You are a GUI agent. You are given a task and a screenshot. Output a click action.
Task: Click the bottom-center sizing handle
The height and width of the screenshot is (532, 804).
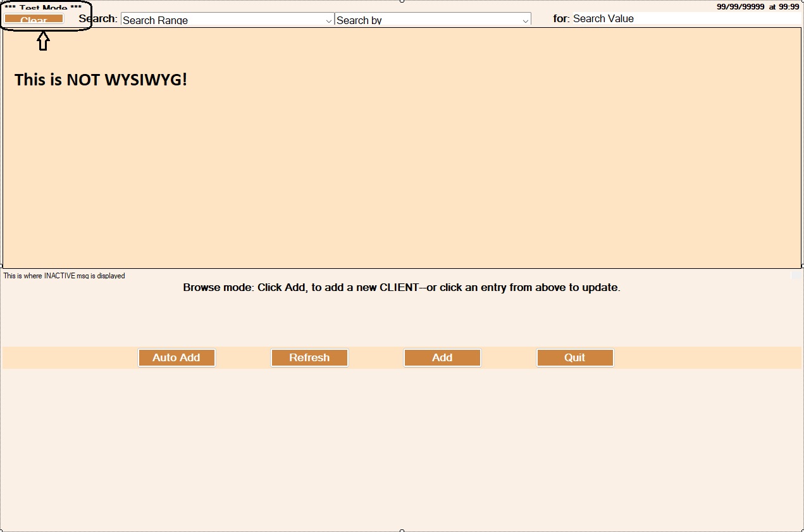coord(402,530)
